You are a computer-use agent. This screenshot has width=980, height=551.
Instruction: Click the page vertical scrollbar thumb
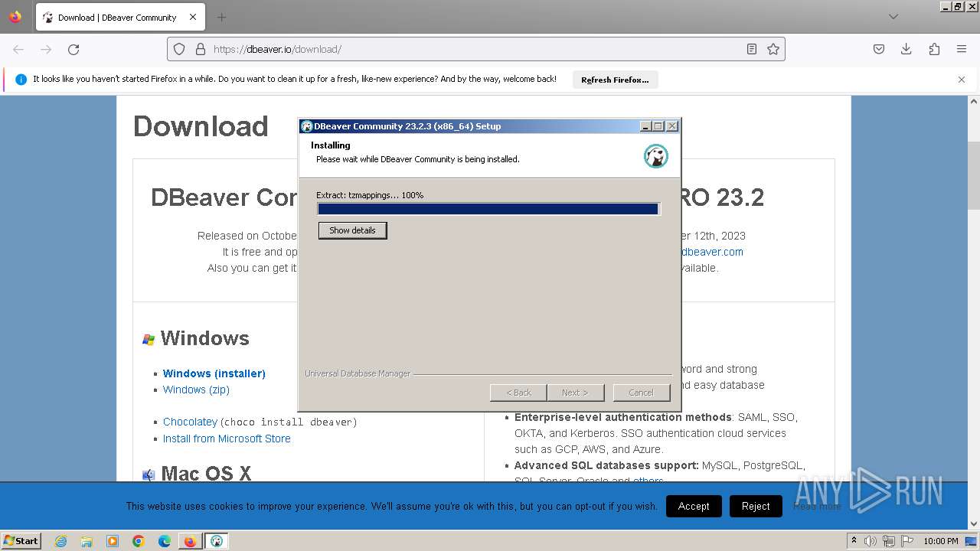(974, 175)
